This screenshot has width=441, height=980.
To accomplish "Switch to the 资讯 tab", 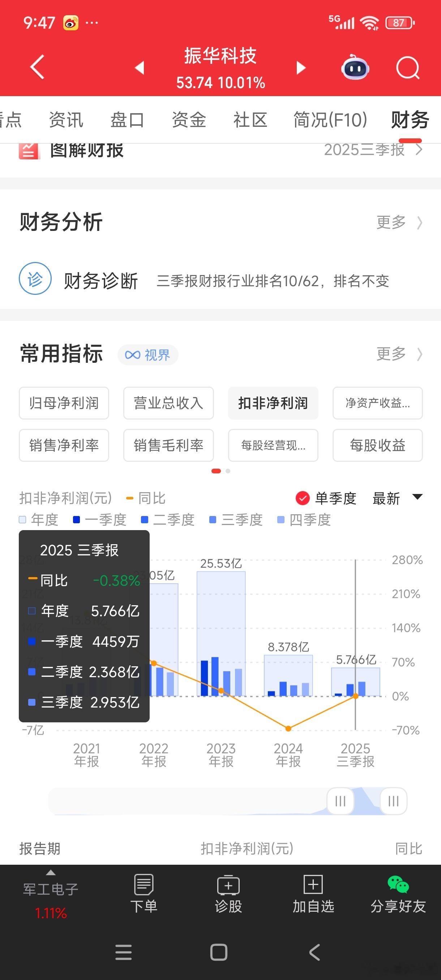I will [x=66, y=120].
